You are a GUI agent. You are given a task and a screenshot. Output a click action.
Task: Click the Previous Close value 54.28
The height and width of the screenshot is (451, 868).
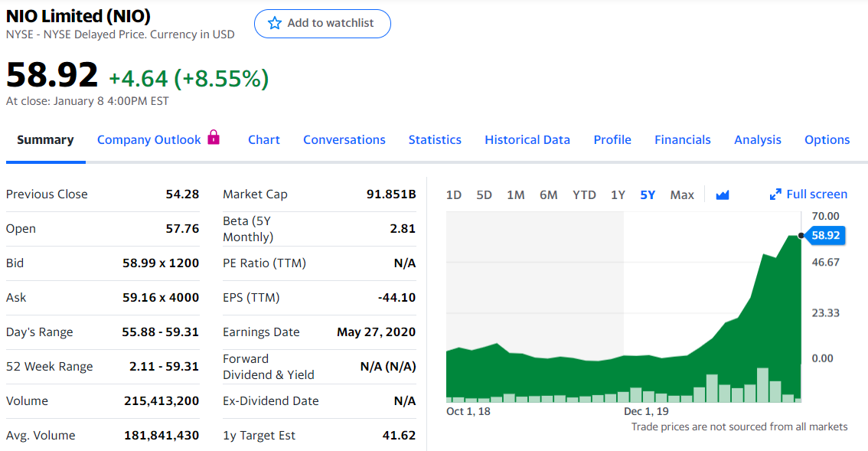(183, 194)
